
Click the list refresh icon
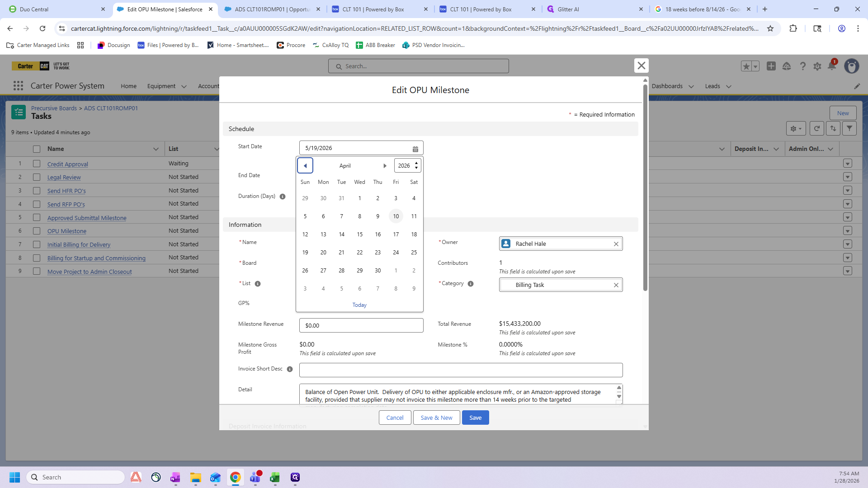[816, 128]
